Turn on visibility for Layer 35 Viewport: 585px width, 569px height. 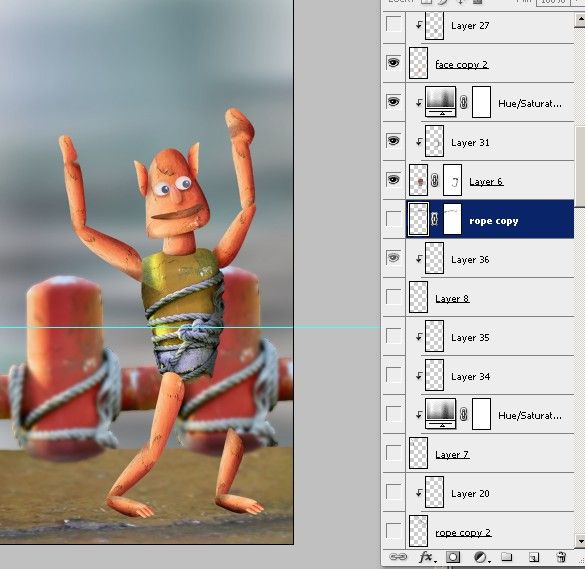click(x=394, y=335)
